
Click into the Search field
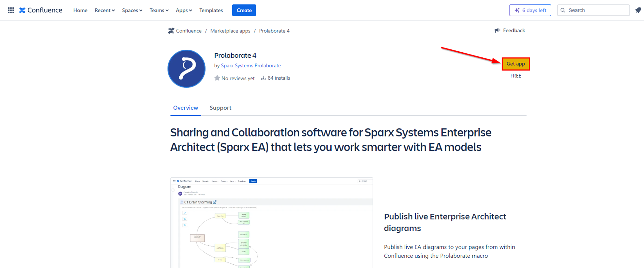pyautogui.click(x=596, y=10)
